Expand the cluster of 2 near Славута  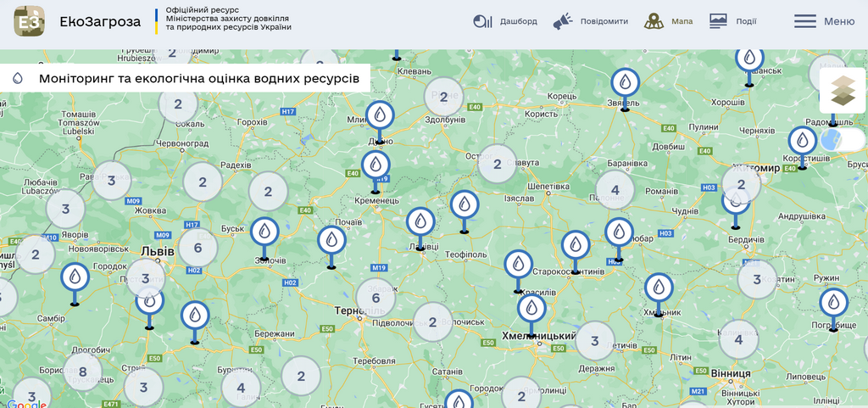(497, 164)
